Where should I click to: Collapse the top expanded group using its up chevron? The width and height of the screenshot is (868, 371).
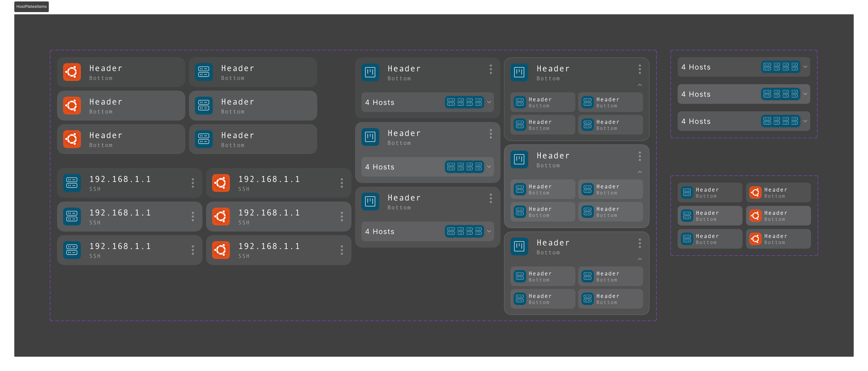click(x=640, y=85)
